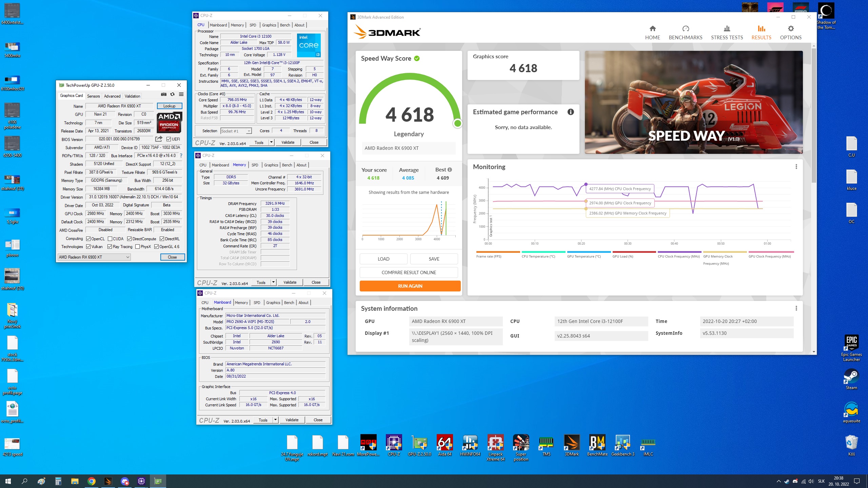The image size is (868, 488).
Task: Open the SPD tab in CPU-Z Memory window
Action: tap(255, 165)
